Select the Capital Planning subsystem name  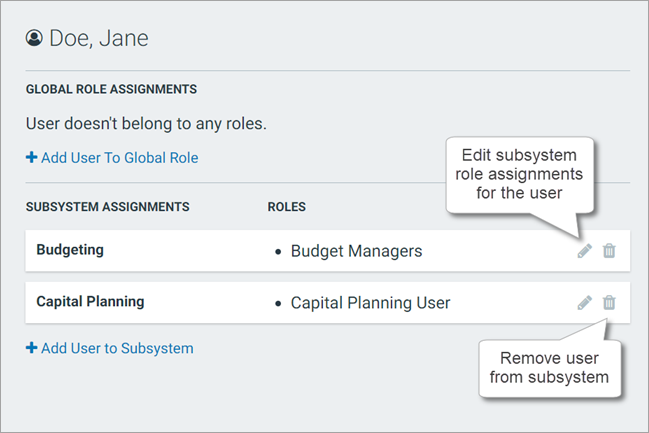(x=90, y=301)
